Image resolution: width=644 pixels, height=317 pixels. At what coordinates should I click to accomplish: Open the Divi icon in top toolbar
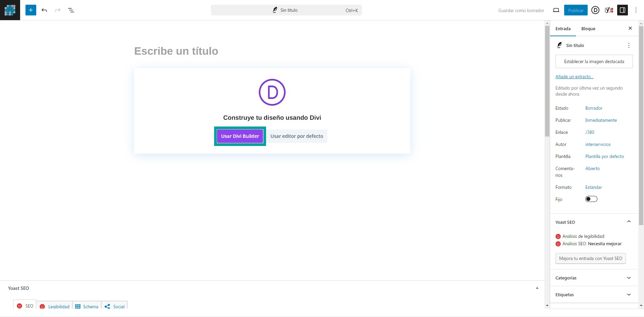tap(595, 10)
